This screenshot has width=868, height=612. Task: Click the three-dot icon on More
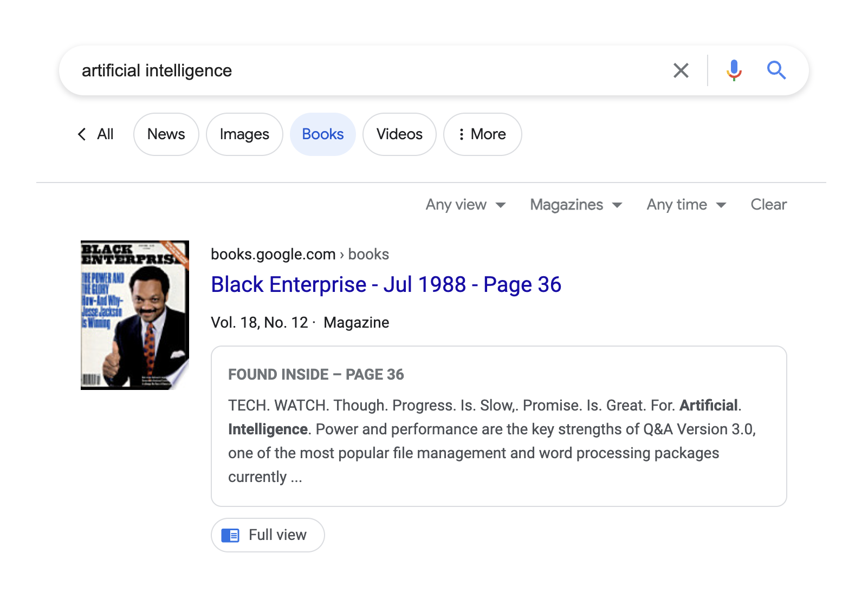point(461,134)
